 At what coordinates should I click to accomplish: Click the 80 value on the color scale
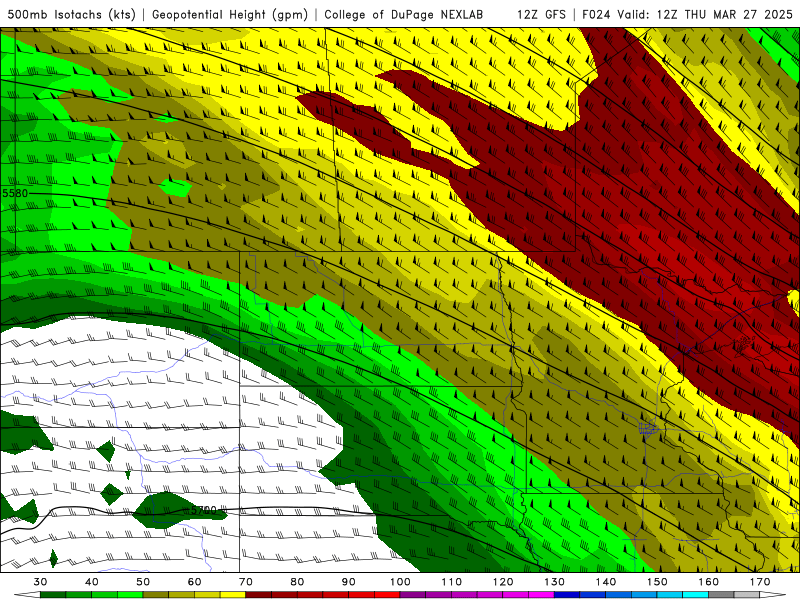(297, 582)
